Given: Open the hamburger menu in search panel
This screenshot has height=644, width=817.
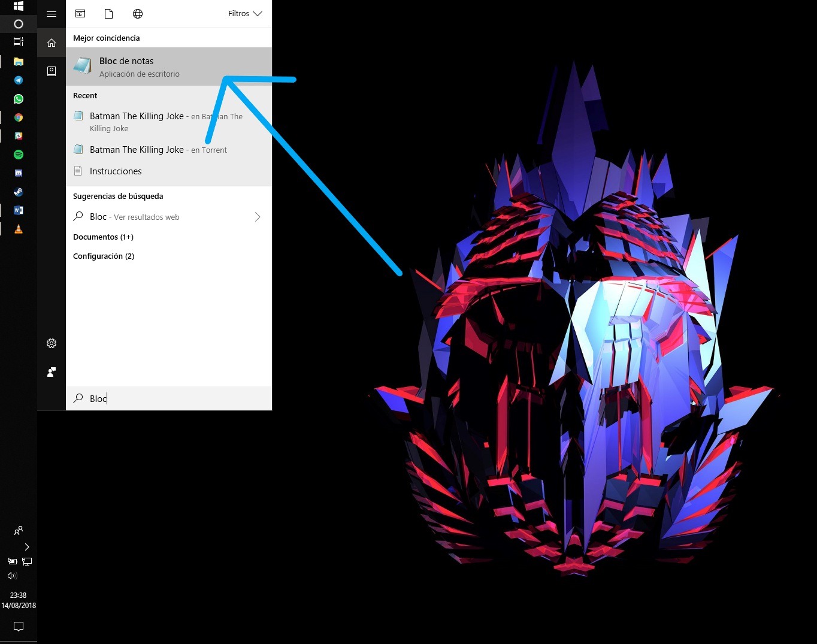Looking at the screenshot, I should [x=52, y=14].
